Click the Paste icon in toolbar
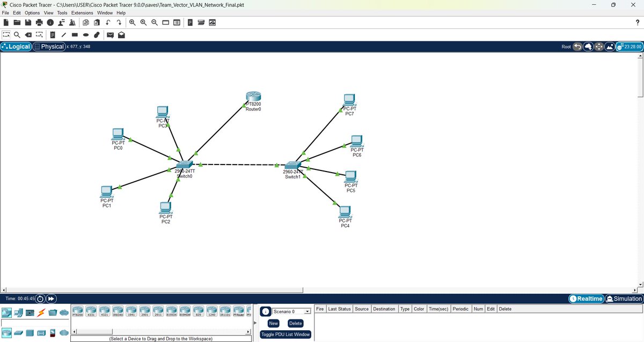 click(x=97, y=23)
